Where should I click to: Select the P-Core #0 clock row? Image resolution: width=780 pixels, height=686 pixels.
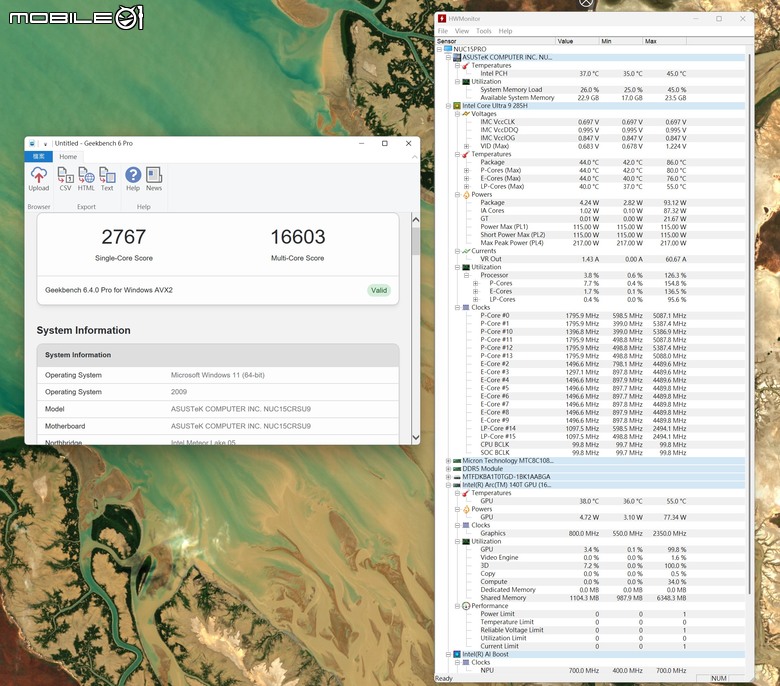tap(591, 315)
